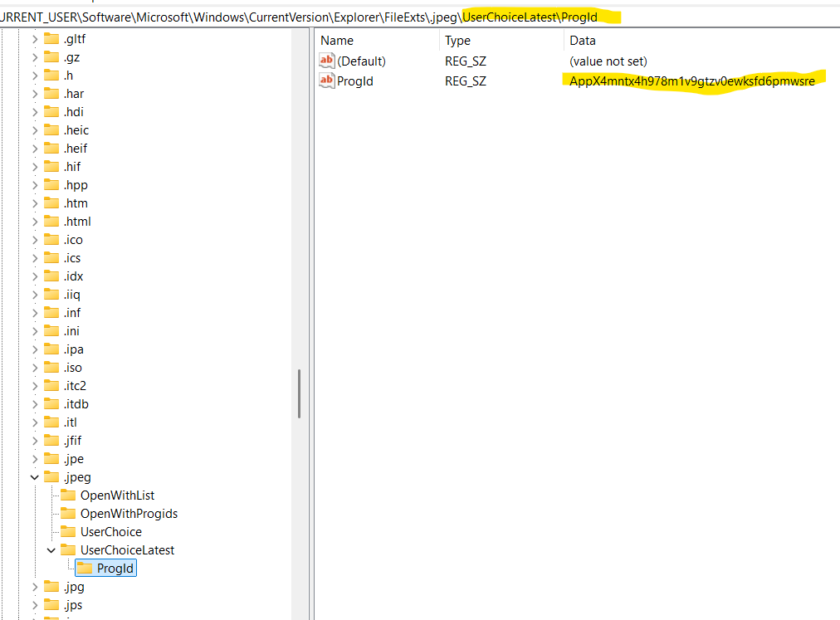
Task: Select the .jpg tree item
Action: pos(74,587)
